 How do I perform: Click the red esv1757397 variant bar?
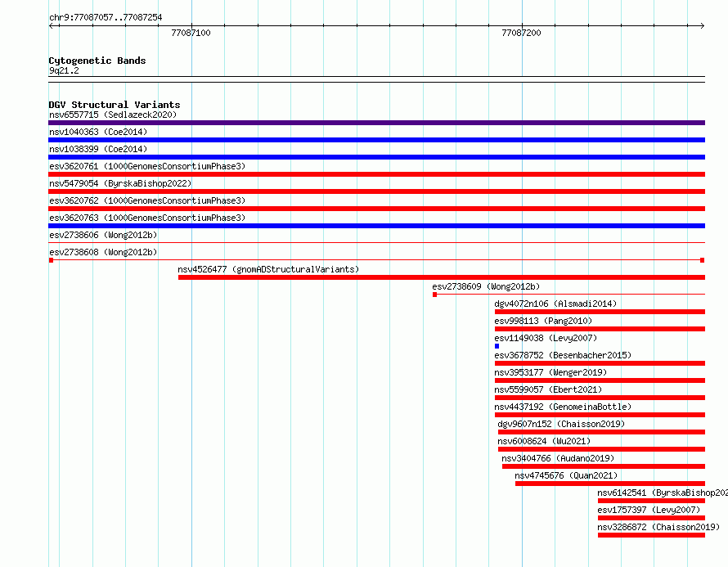pos(651,518)
